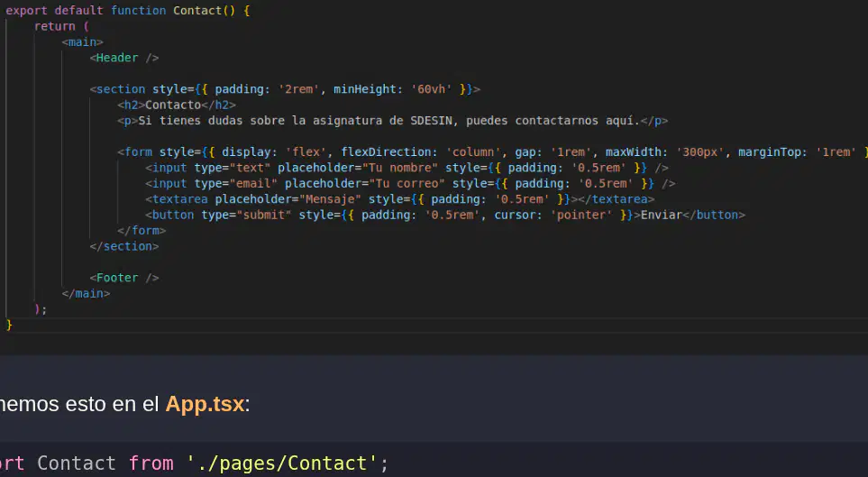Click the highlighted 'App.tsx' text
The width and height of the screenshot is (868, 477).
coord(205,404)
